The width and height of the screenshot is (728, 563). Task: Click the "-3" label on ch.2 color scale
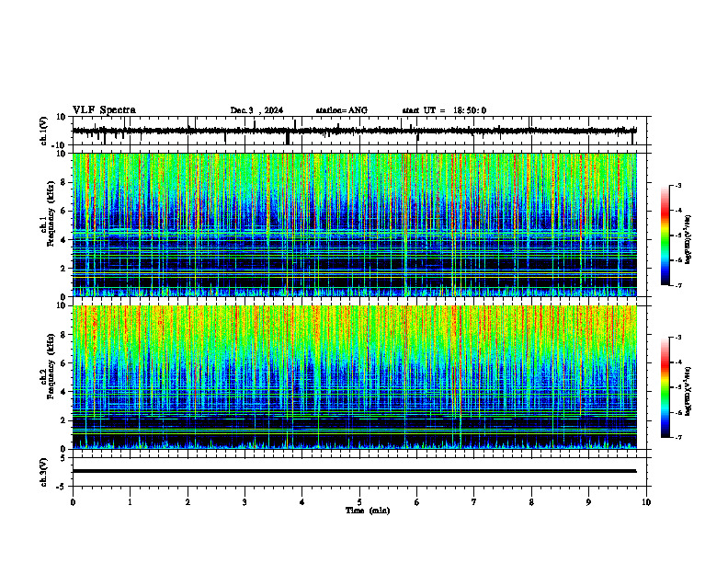[x=678, y=338]
